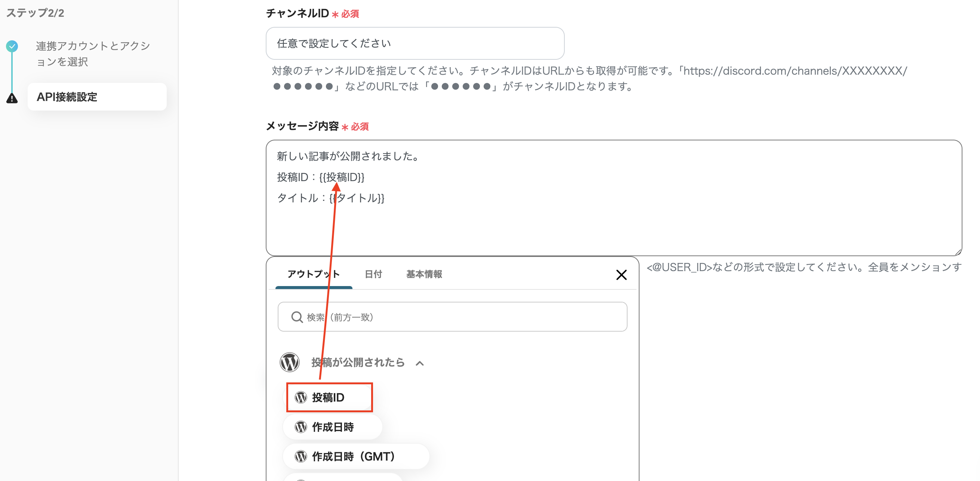Viewport: 980px width, 481px height.
Task: Click WordPress icon in 作成日時（GMT） chip
Action: point(301,456)
